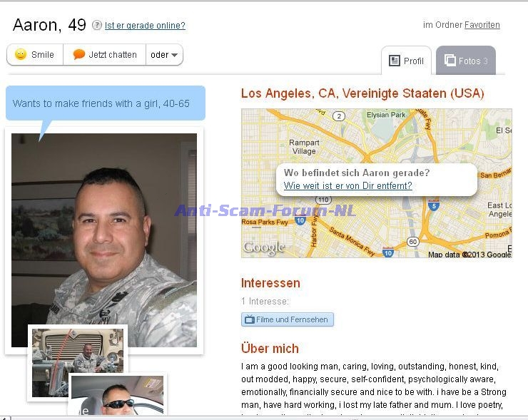The height and width of the screenshot is (420, 528).
Task: Click the orange chat bubble icon
Action: [x=78, y=54]
